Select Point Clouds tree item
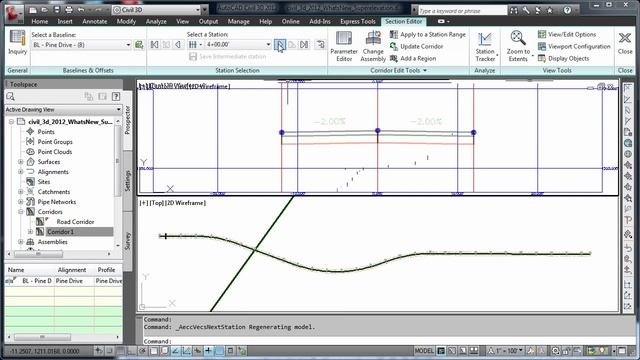640x360 pixels. pyautogui.click(x=55, y=152)
